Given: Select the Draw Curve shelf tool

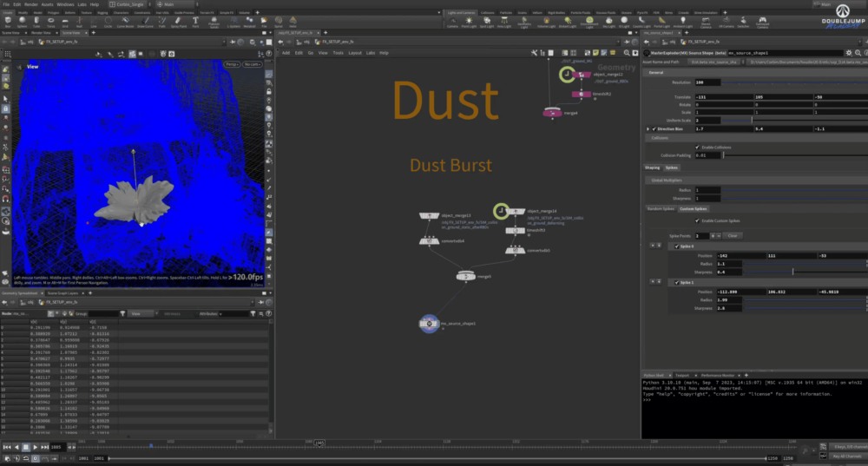Looking at the screenshot, I should (x=145, y=21).
